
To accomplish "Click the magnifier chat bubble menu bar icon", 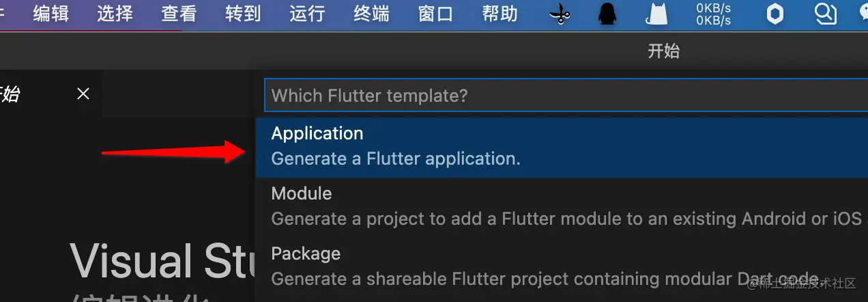I will [826, 14].
